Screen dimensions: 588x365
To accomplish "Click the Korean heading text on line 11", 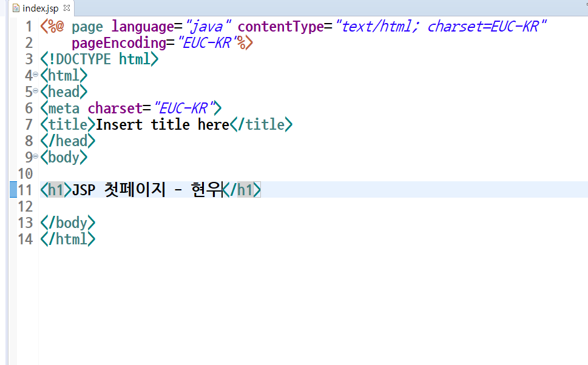I will tap(146, 190).
